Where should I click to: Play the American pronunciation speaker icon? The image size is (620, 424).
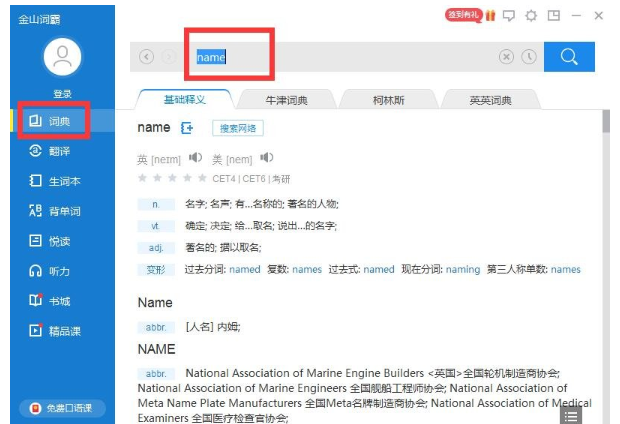[266, 158]
